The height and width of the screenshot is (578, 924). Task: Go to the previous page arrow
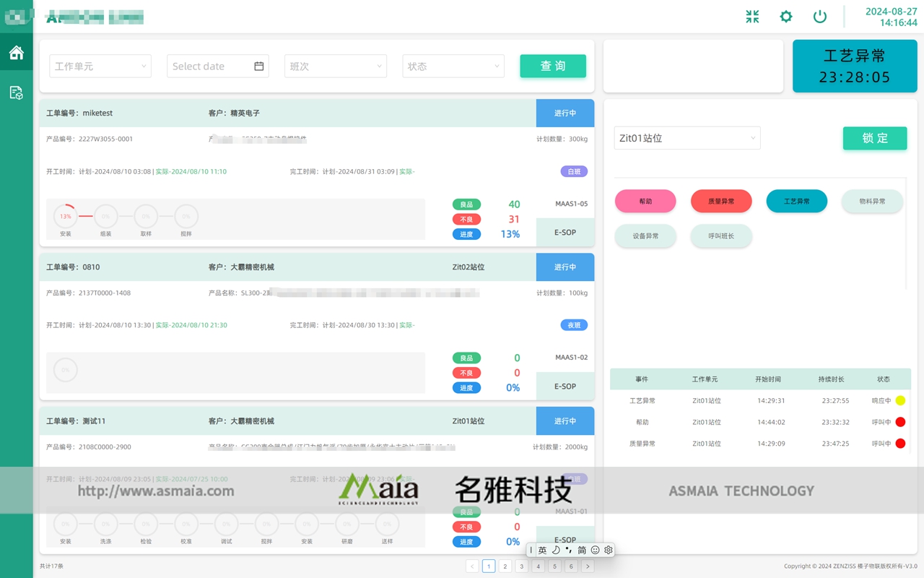point(472,566)
